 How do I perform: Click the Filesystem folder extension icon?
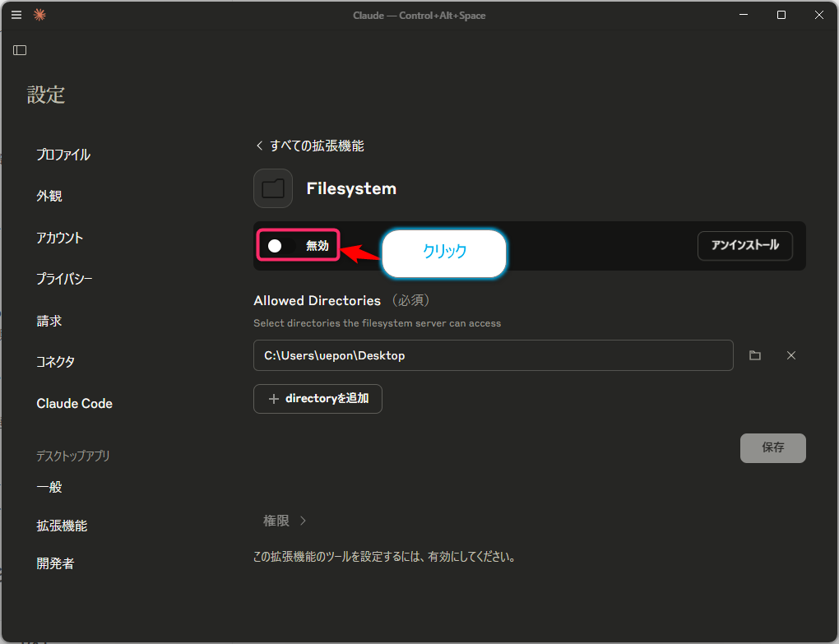[273, 188]
